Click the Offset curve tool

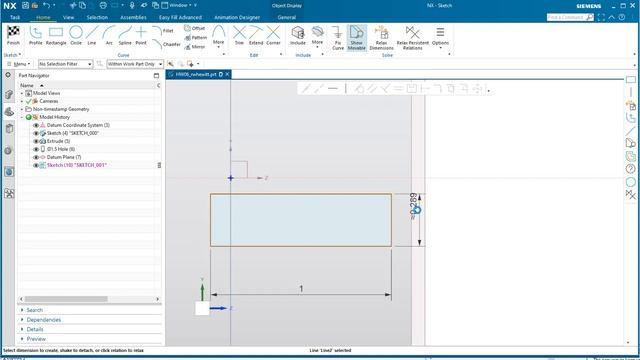point(195,28)
